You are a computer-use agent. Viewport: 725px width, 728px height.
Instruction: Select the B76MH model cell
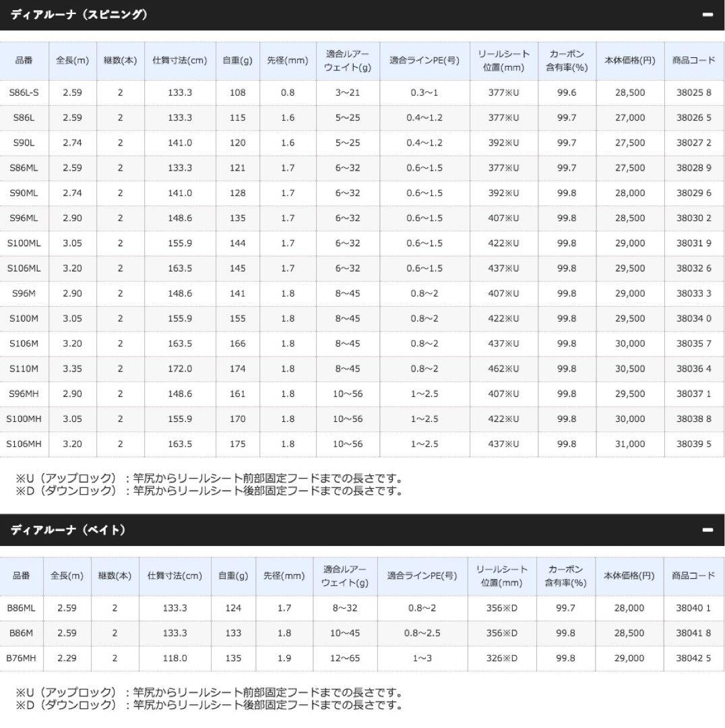coord(21,658)
